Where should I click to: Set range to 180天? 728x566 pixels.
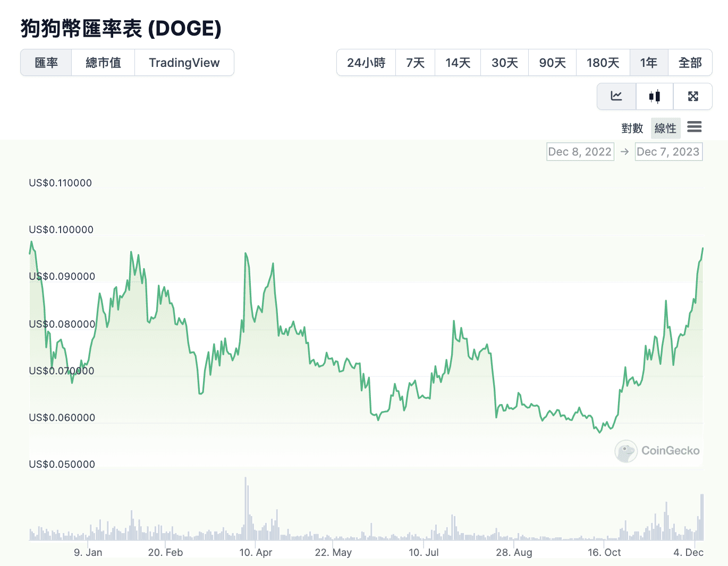(603, 63)
